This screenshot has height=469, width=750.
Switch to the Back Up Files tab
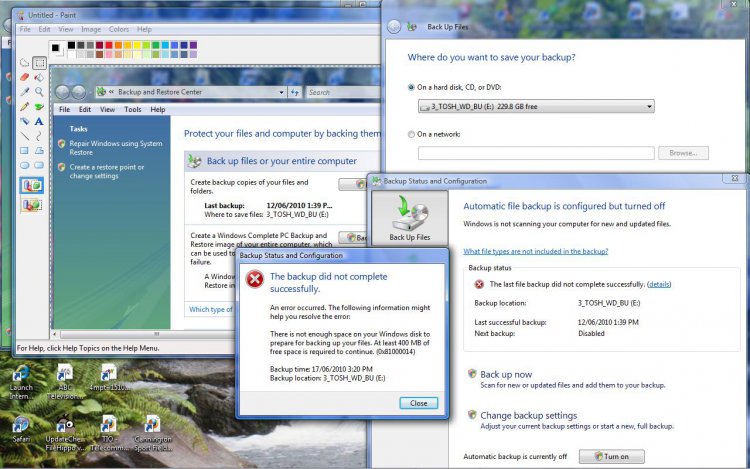[410, 218]
